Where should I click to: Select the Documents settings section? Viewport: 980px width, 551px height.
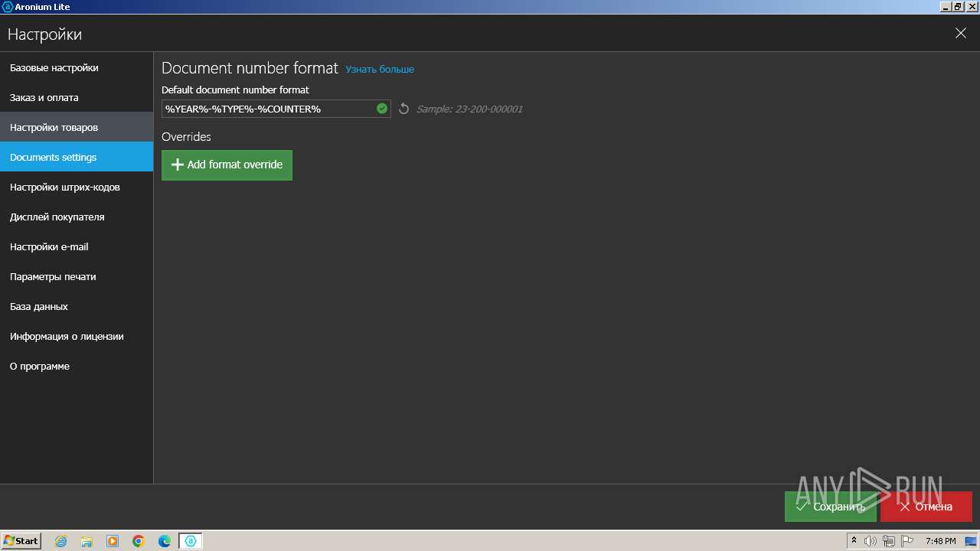pos(77,157)
